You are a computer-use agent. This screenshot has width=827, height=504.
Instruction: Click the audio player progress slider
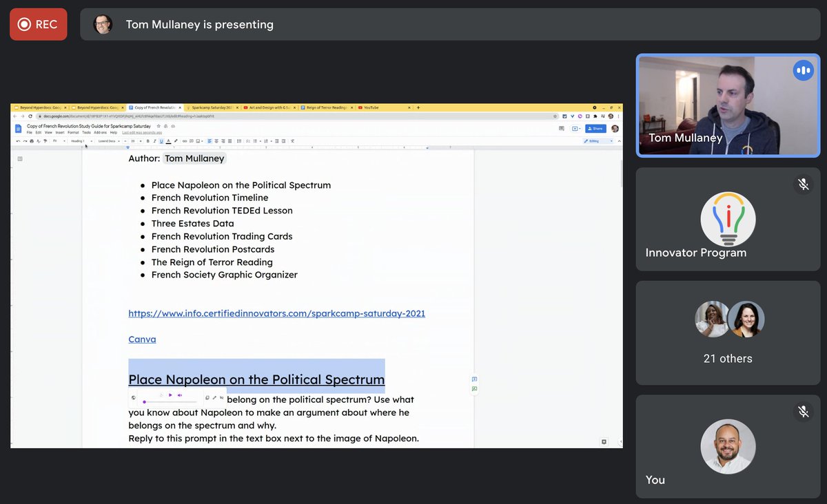click(x=170, y=401)
